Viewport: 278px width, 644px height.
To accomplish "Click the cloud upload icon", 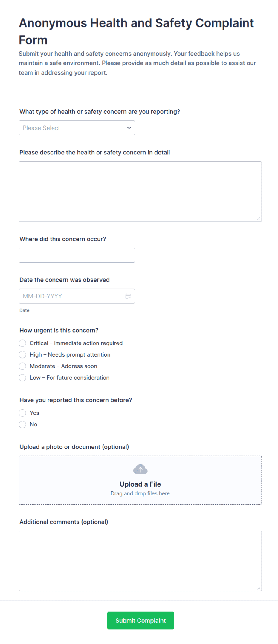I will pyautogui.click(x=140, y=469).
